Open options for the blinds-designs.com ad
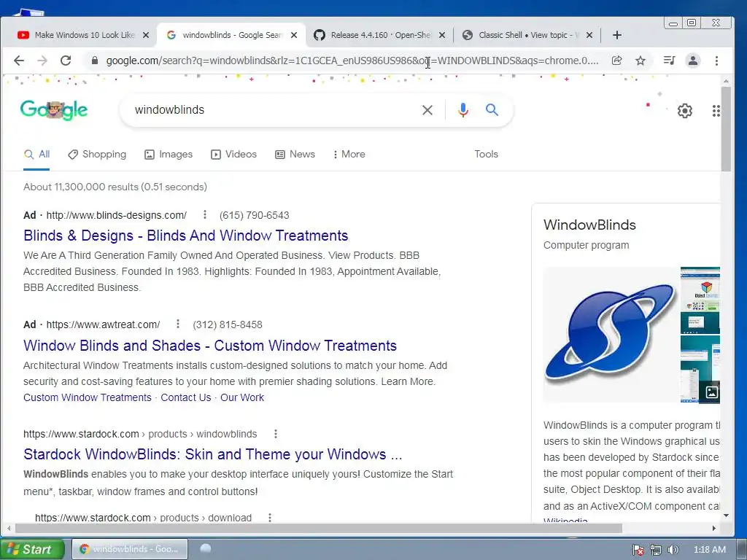 click(205, 215)
